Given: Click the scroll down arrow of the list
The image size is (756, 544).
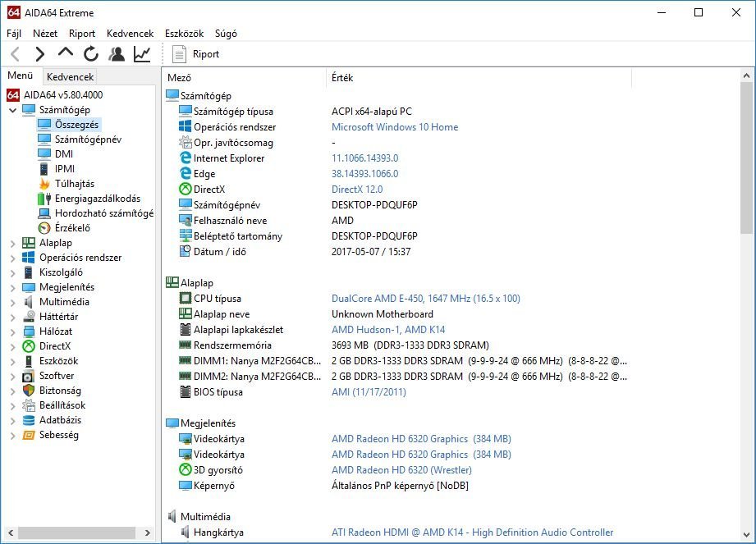Looking at the screenshot, I should (x=746, y=534).
